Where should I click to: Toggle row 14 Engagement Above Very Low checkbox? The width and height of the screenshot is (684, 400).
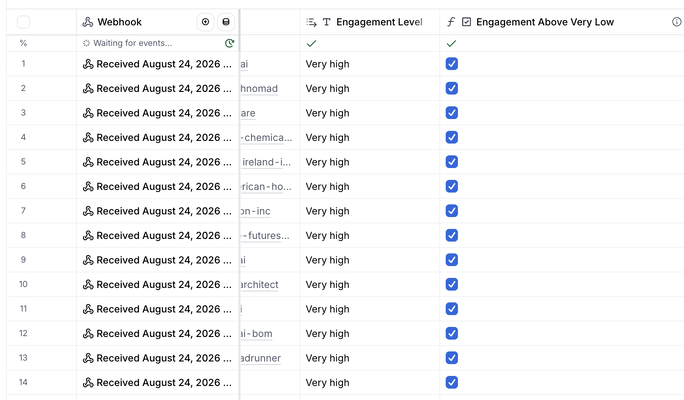(x=451, y=382)
